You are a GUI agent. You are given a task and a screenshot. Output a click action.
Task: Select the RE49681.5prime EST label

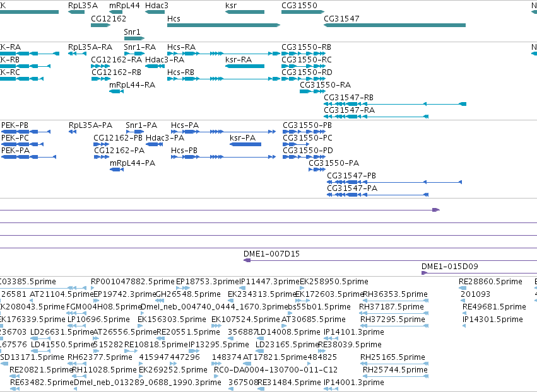(494, 307)
